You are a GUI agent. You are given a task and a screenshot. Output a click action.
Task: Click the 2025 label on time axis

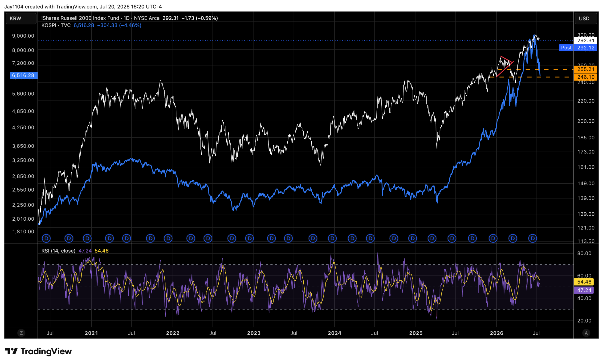416,333
